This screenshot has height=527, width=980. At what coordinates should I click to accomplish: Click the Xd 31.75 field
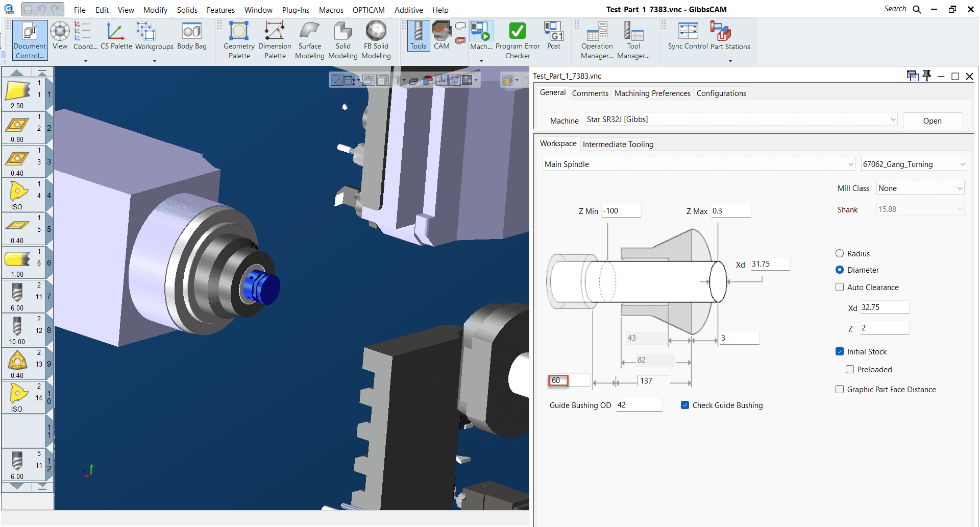point(770,263)
